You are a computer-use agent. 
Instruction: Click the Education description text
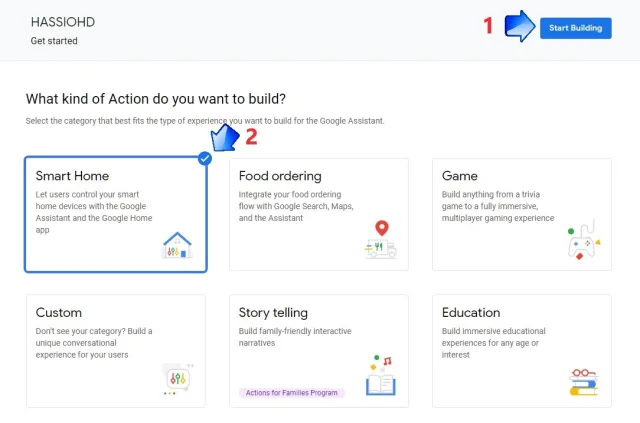tap(493, 343)
